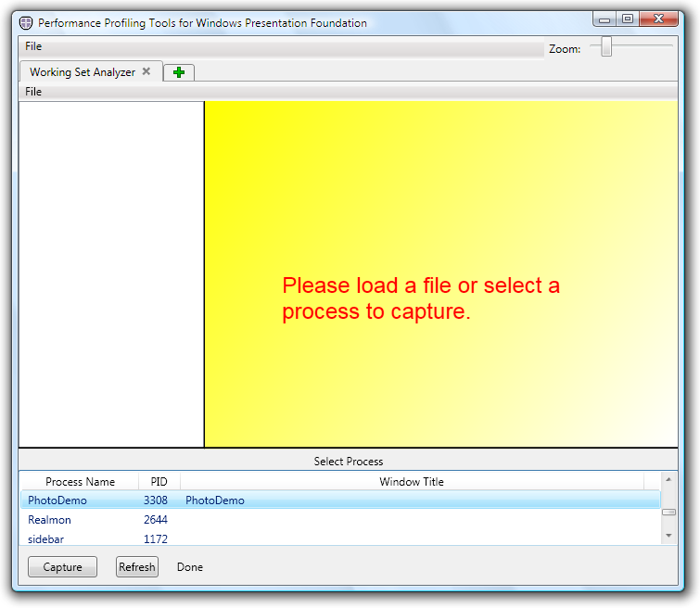Image resolution: width=700 pixels, height=608 pixels.
Task: Close the Working Set Analyzer tab
Action: (146, 71)
